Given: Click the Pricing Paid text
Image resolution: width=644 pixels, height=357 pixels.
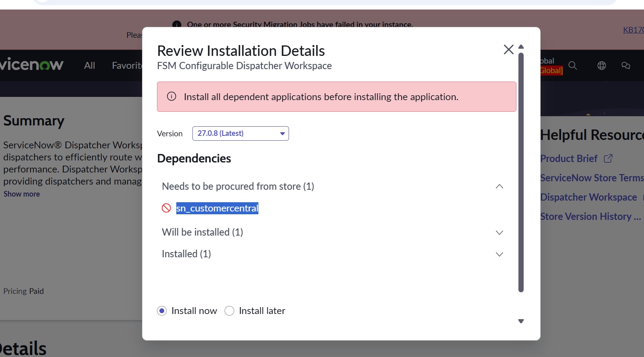Looking at the screenshot, I should click(23, 291).
